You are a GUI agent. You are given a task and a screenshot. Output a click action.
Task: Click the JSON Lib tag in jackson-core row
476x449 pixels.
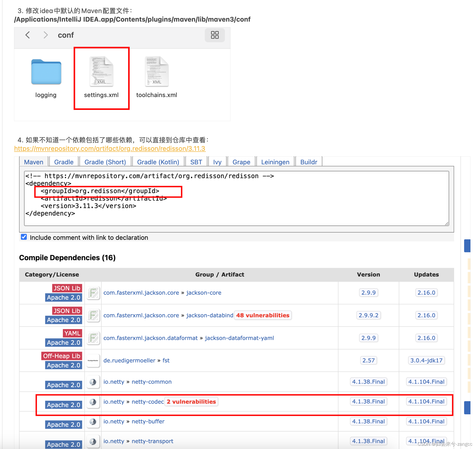coord(67,288)
